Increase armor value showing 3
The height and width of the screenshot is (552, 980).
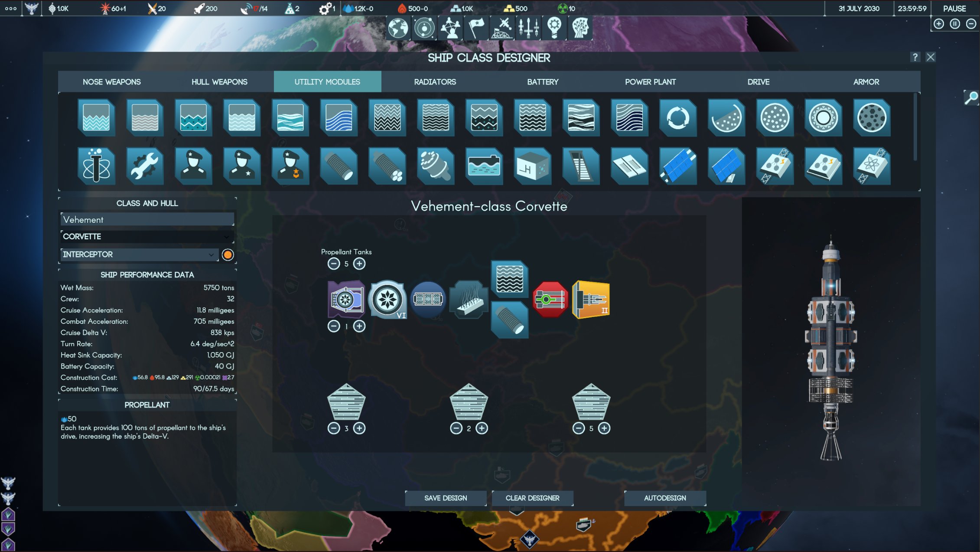click(359, 428)
